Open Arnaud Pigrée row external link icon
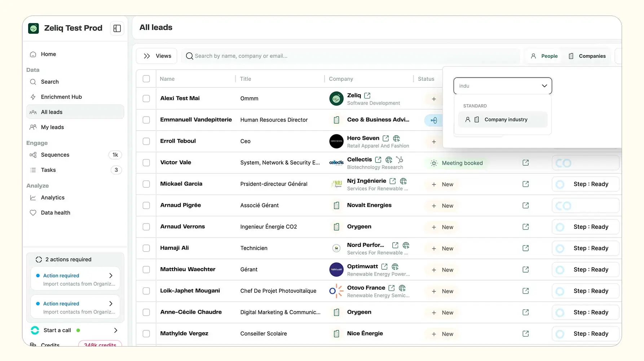644x361 pixels. [526, 205]
